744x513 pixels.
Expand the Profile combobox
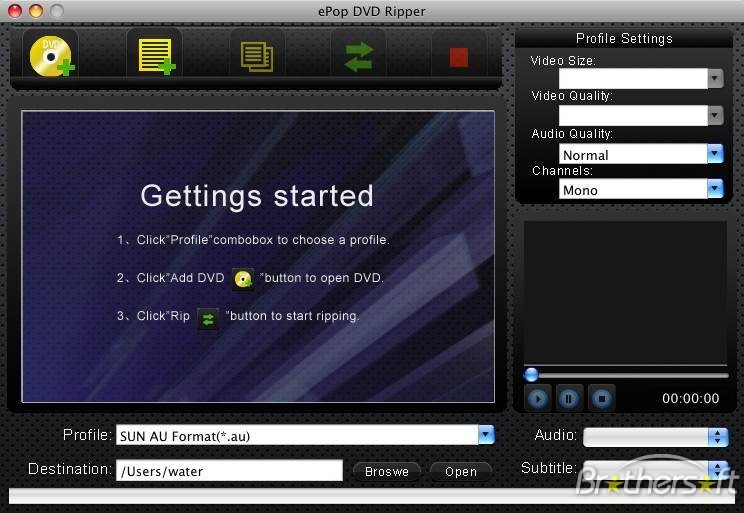click(486, 435)
